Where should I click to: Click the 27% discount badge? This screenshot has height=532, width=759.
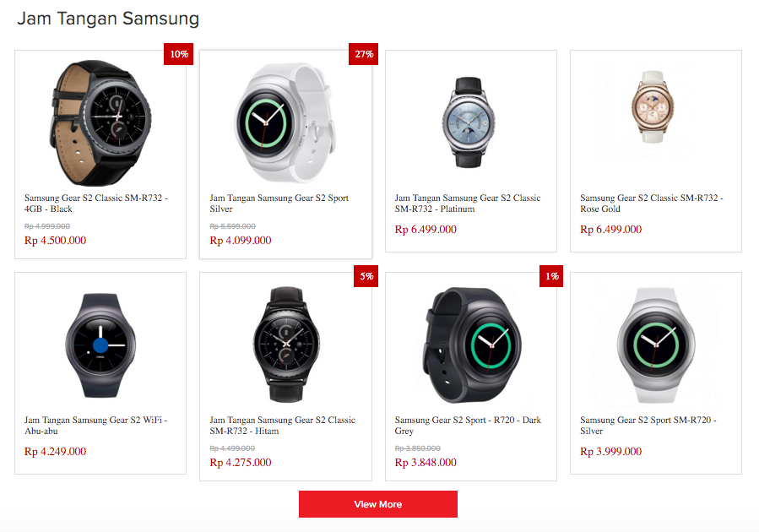pos(364,54)
